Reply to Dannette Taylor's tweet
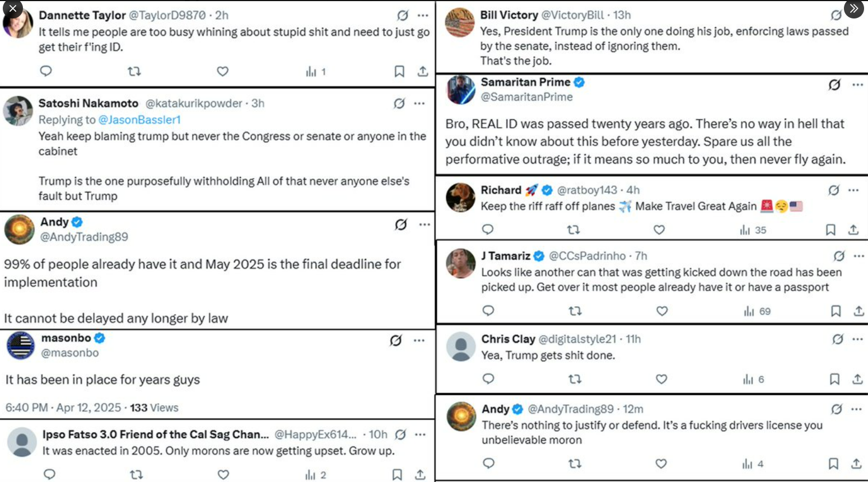 (x=46, y=71)
